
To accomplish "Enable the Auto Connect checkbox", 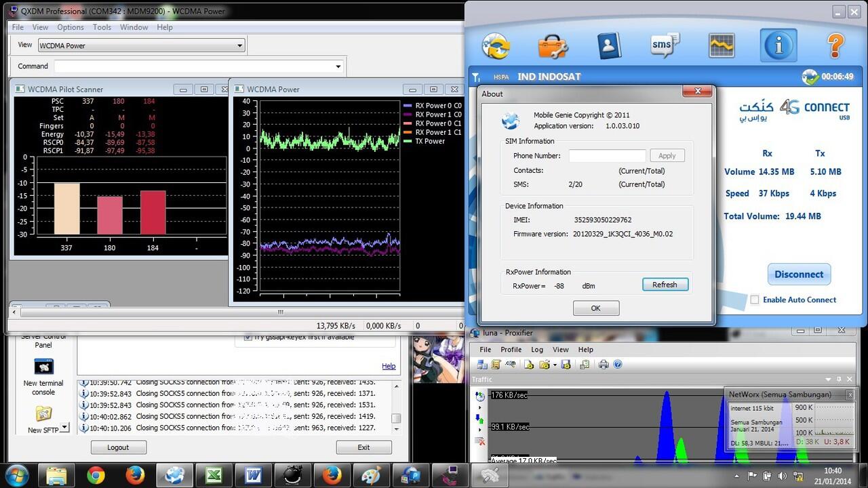I will point(755,300).
